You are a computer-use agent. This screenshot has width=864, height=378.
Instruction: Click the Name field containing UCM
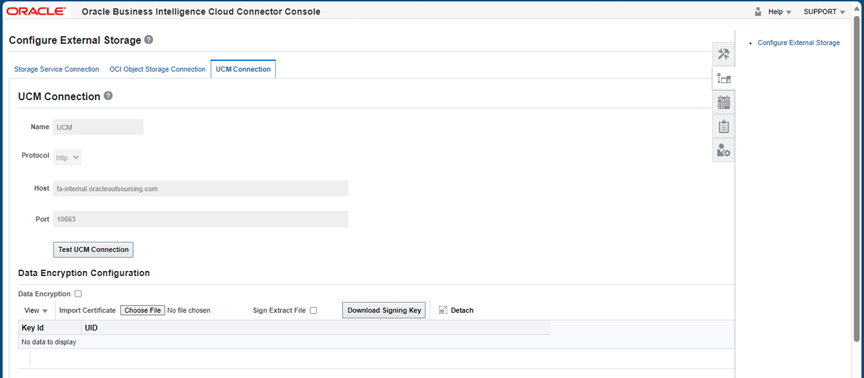coord(99,127)
